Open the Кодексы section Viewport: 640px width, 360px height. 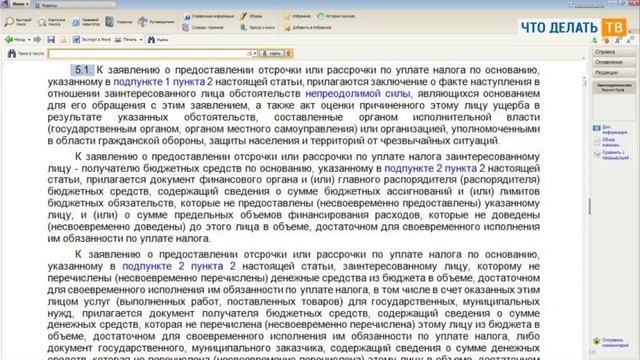pos(119,22)
